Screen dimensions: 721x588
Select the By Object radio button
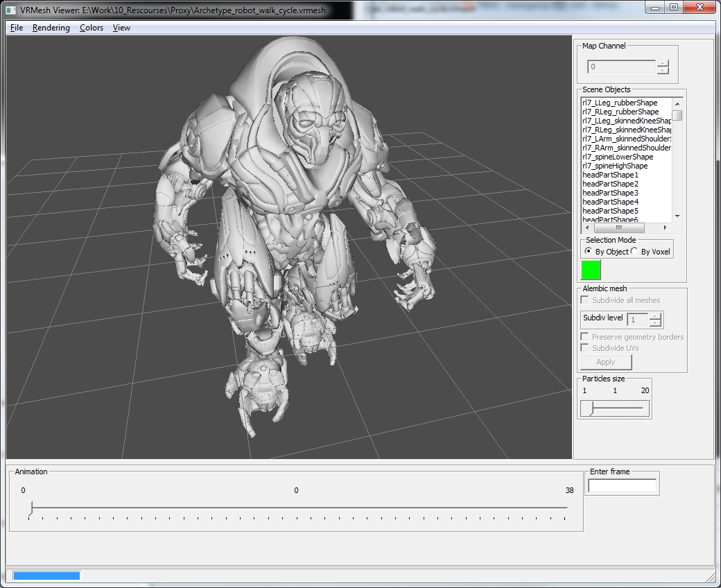click(589, 251)
